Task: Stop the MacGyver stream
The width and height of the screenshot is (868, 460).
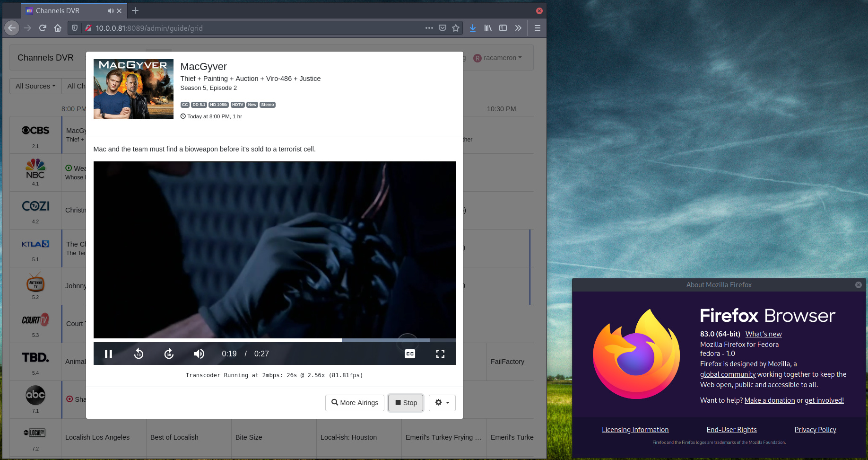Action: 406,403
